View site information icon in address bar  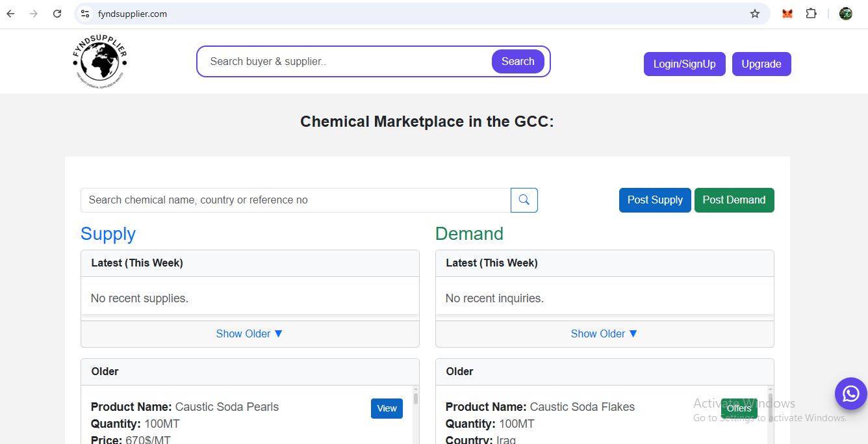tap(85, 14)
